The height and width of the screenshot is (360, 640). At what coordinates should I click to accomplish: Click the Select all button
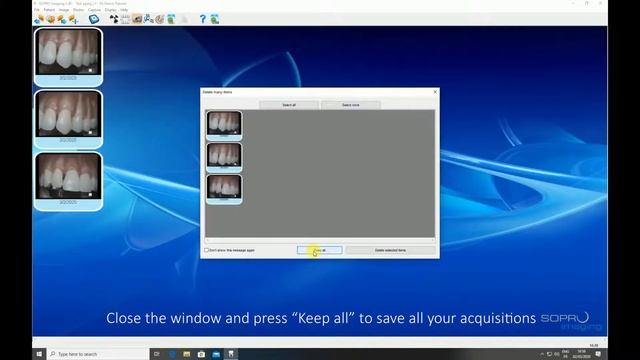289,105
